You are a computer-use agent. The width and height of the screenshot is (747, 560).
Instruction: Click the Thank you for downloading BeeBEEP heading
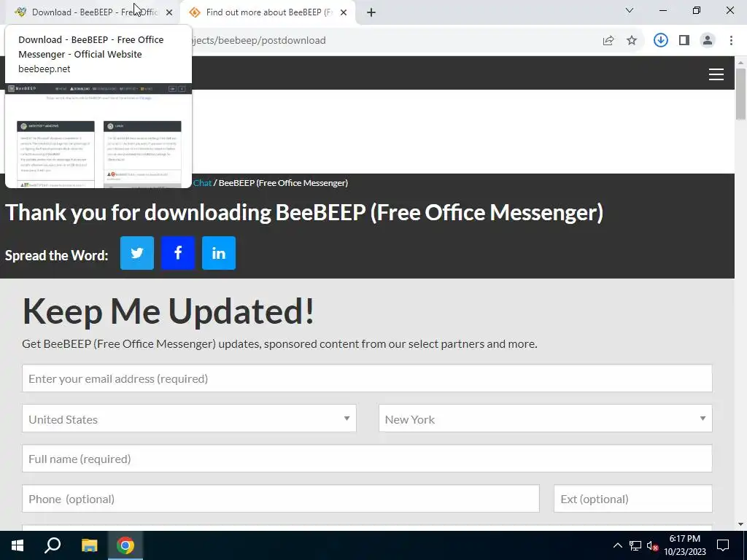point(304,212)
